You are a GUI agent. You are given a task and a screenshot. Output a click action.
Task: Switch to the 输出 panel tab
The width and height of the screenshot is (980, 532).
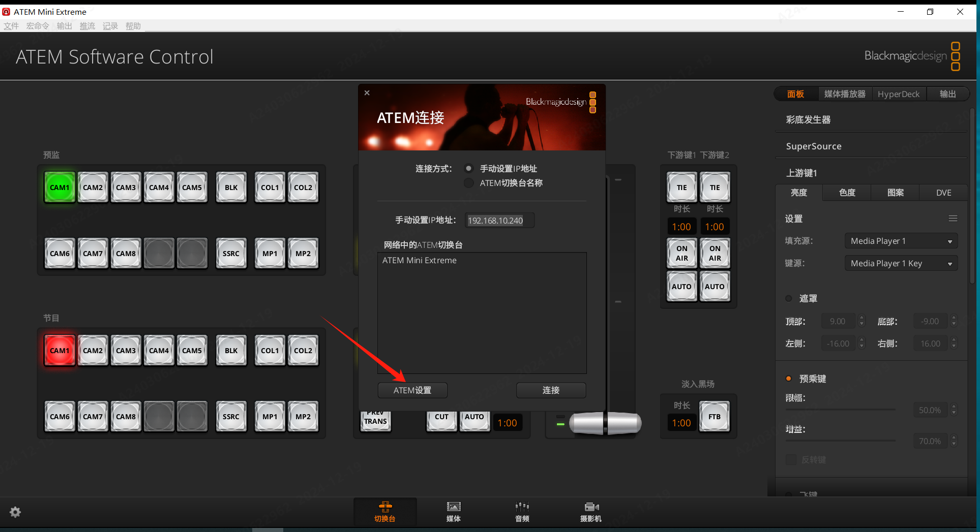tap(947, 94)
